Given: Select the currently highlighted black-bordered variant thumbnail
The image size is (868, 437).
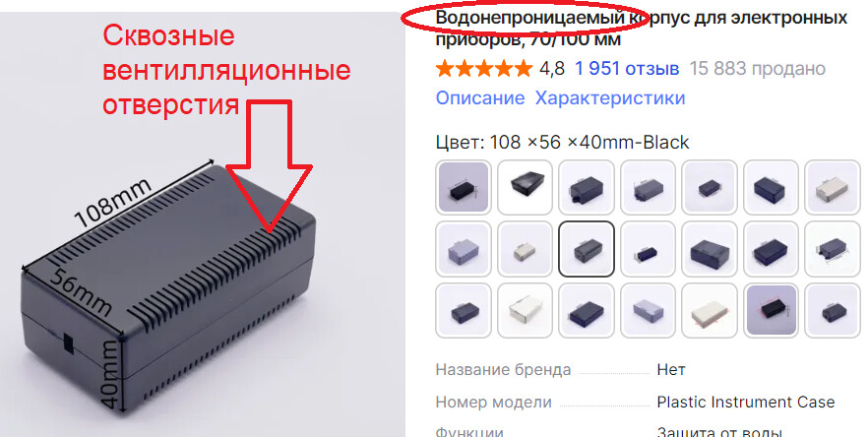Looking at the screenshot, I should tap(587, 249).
